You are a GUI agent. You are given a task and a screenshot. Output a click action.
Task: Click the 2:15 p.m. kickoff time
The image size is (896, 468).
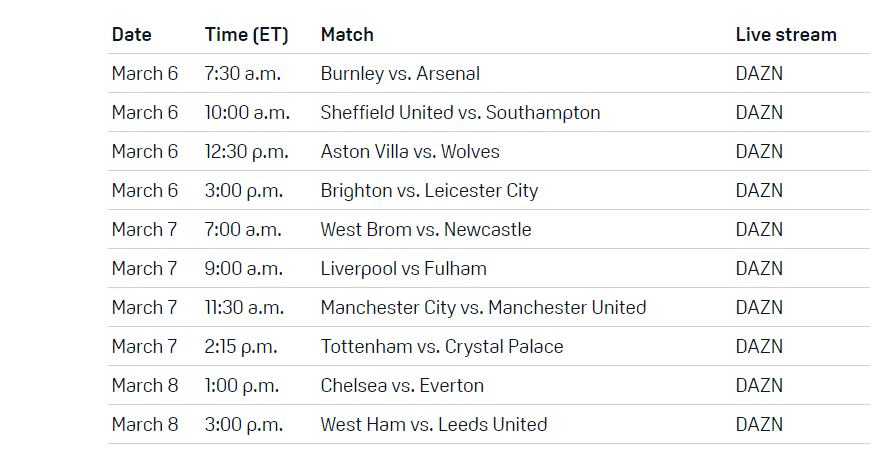coord(241,346)
